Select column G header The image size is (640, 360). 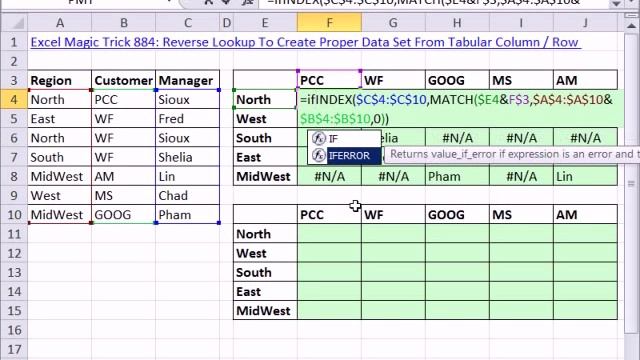[393, 23]
